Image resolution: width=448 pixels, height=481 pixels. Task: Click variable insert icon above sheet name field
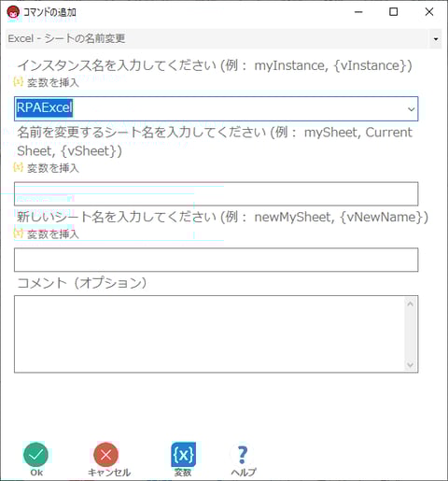pyautogui.click(x=18, y=167)
